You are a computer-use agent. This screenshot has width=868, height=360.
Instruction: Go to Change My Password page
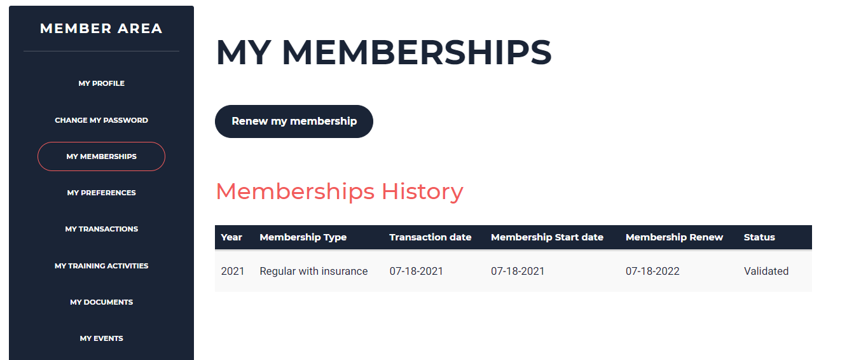101,120
